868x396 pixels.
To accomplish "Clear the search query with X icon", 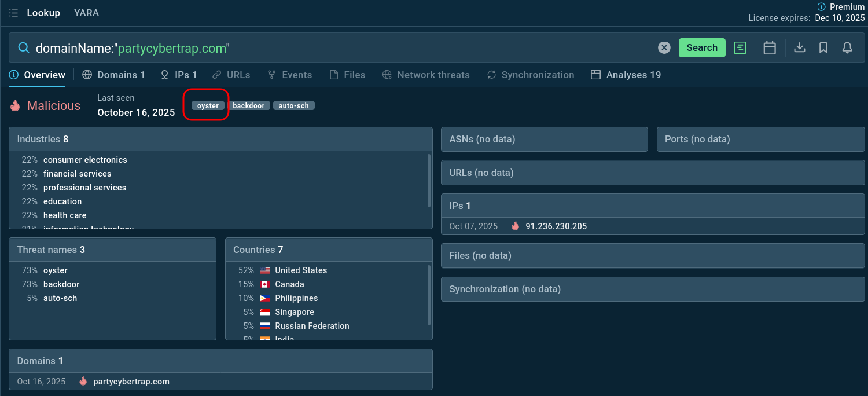I will [x=664, y=48].
